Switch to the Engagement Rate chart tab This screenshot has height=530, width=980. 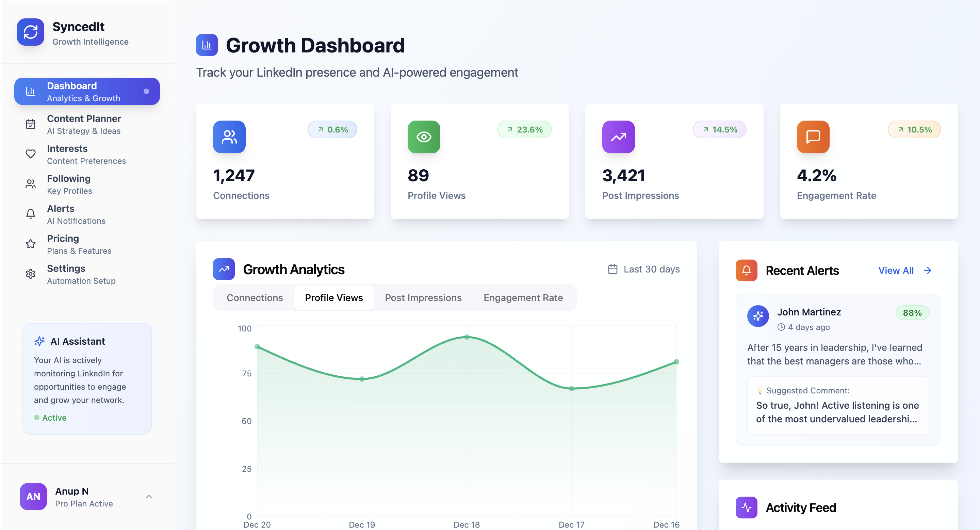(523, 298)
